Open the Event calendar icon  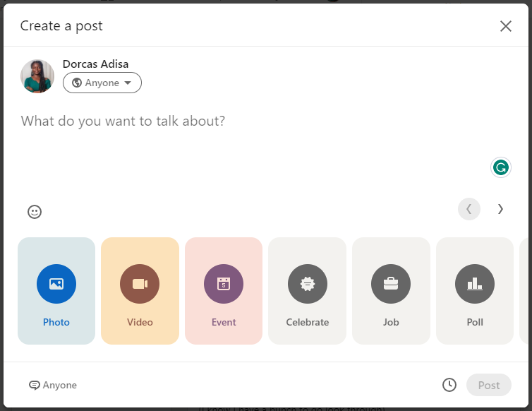coord(224,284)
